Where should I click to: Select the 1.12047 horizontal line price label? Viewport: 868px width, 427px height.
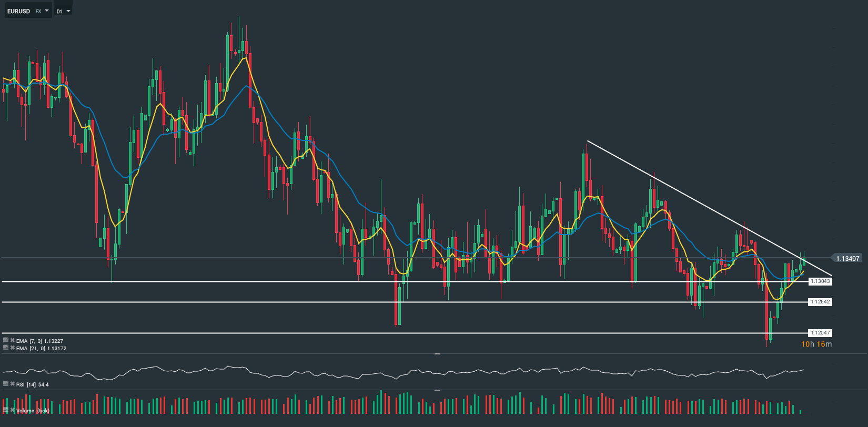coord(820,333)
